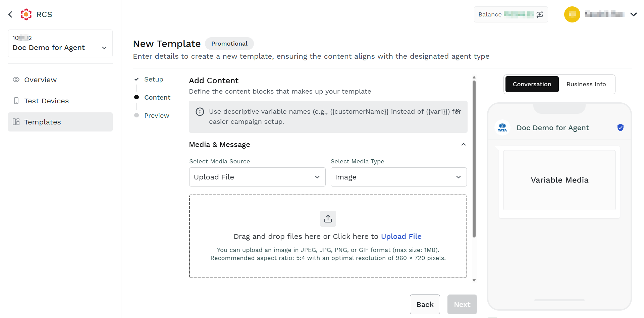Expand the user account menu chevron
Image resolution: width=644 pixels, height=318 pixels.
point(634,14)
